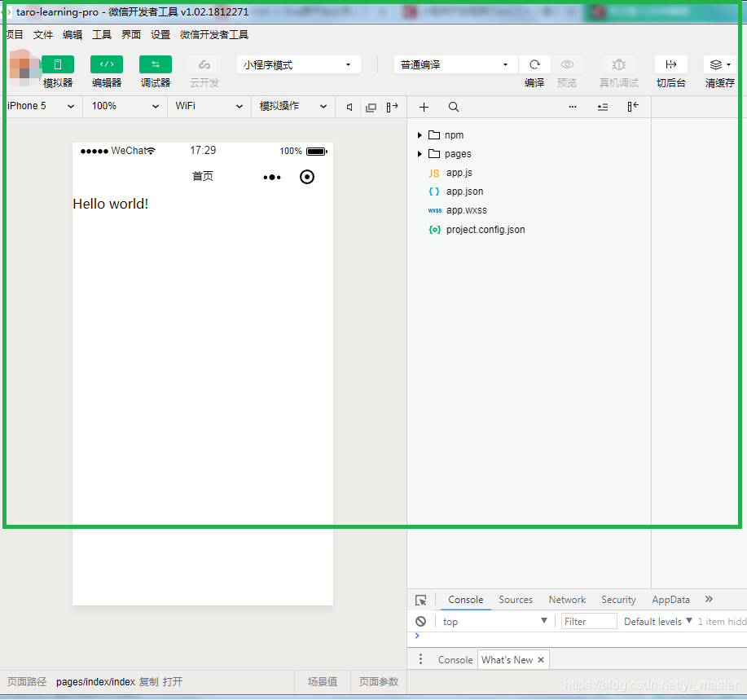Viewport: 747px width, 700px height.
Task: Switch to the Network devtools tab
Action: 567,600
